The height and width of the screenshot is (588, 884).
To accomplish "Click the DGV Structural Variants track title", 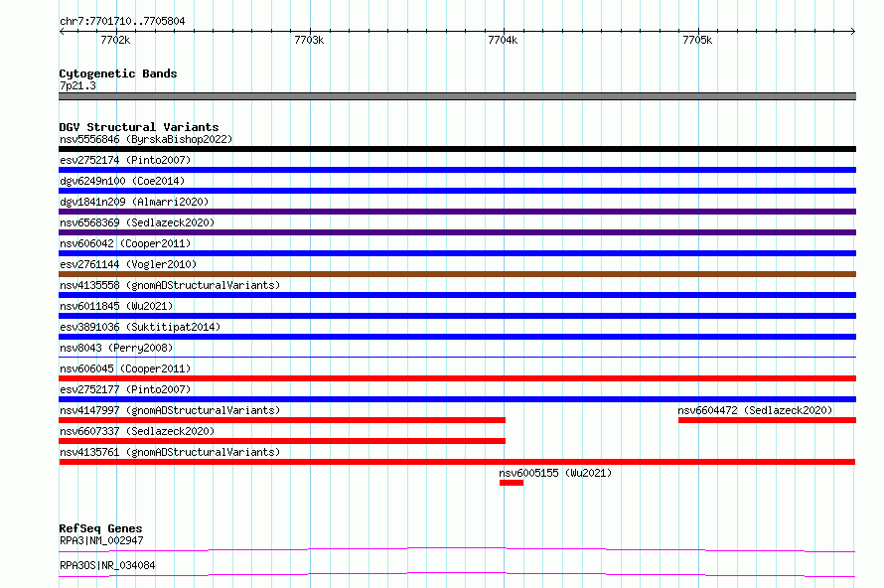I will [139, 127].
